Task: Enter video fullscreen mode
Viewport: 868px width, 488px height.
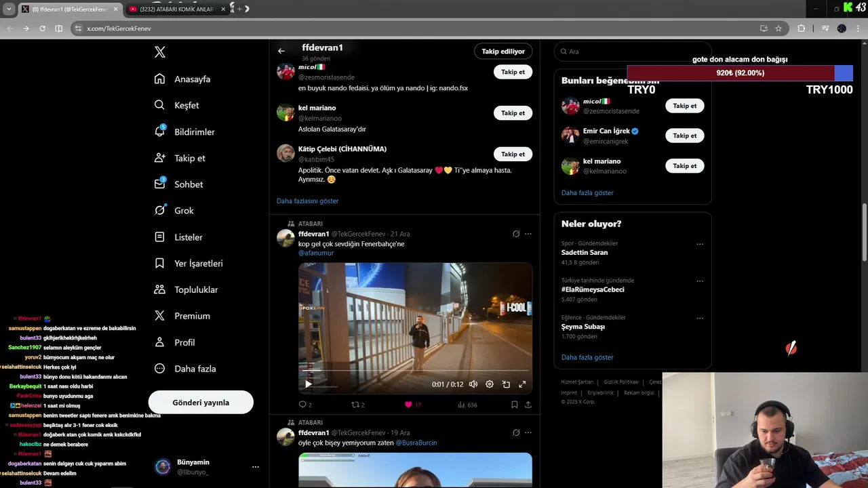Action: click(522, 384)
